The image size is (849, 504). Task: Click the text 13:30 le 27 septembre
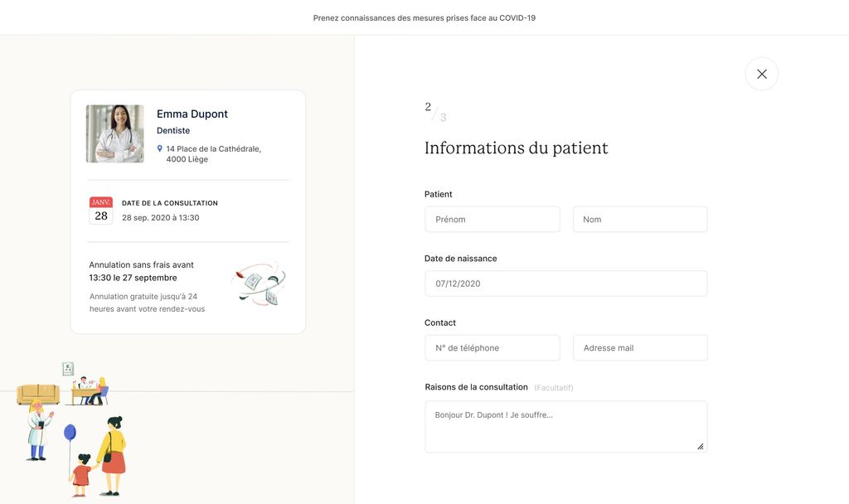click(133, 278)
